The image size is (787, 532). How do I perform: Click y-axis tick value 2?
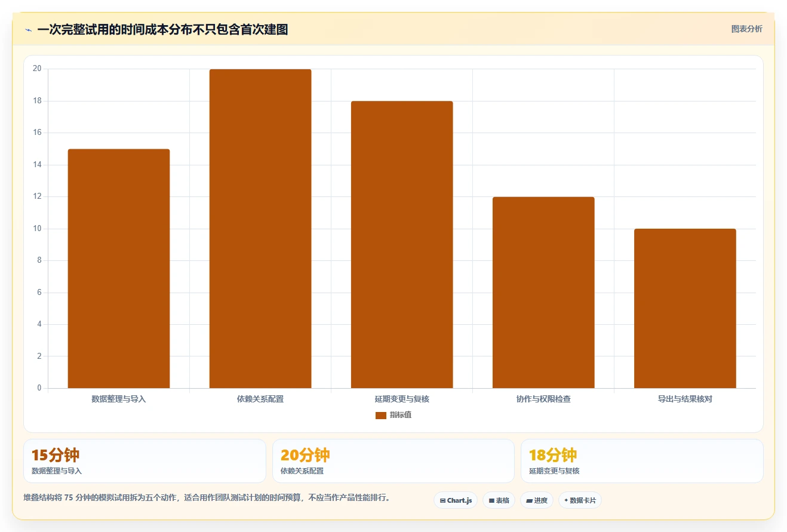pos(39,356)
